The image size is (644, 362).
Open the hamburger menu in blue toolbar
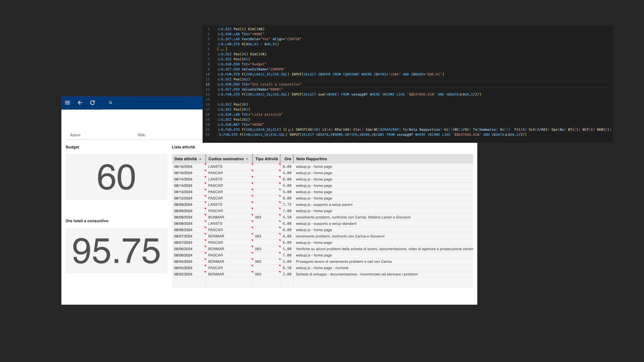67,103
